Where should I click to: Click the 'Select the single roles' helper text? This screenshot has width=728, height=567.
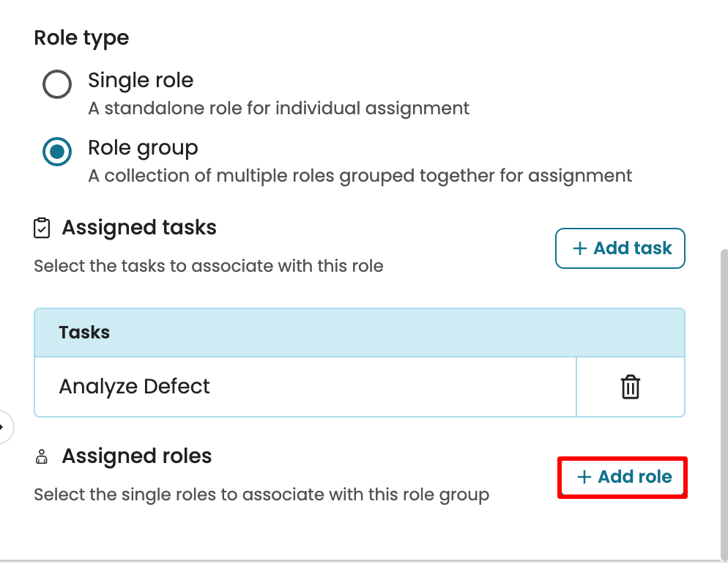coord(261,494)
